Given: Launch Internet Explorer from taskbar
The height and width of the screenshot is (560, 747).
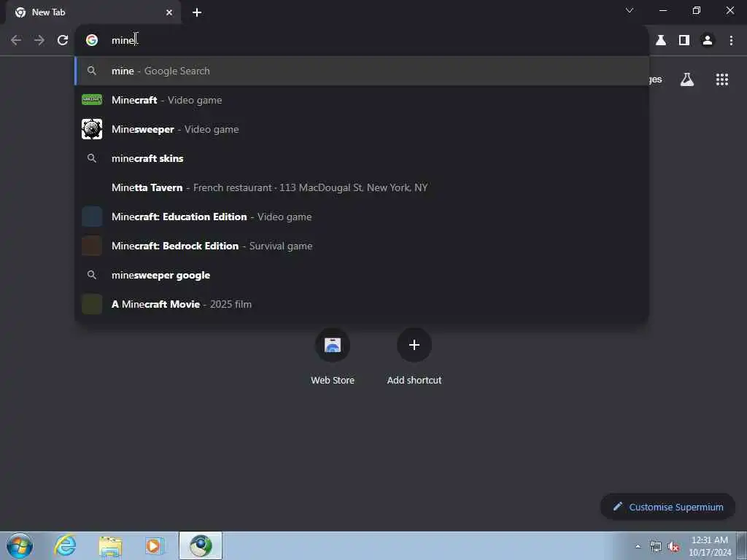Looking at the screenshot, I should (65, 545).
